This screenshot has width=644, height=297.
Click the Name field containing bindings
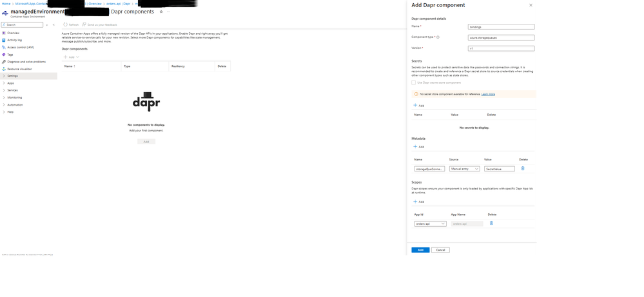tap(501, 26)
